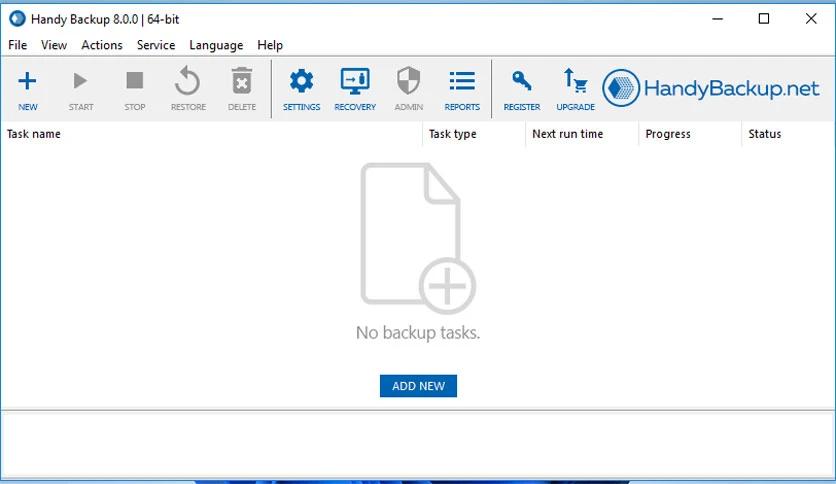The width and height of the screenshot is (836, 484).
Task: Sort by Task type column header
Action: pos(475,134)
